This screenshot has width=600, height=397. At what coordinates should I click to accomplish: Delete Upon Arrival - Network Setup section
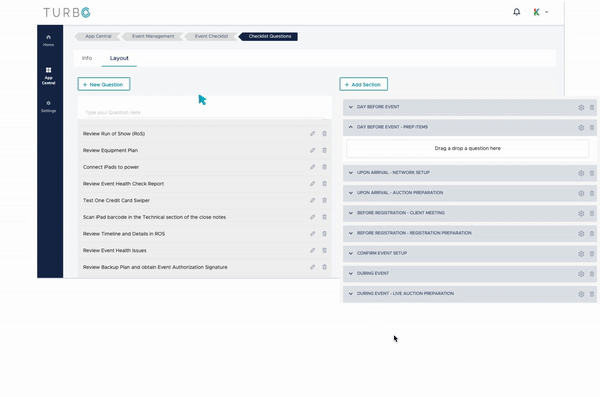click(x=592, y=173)
